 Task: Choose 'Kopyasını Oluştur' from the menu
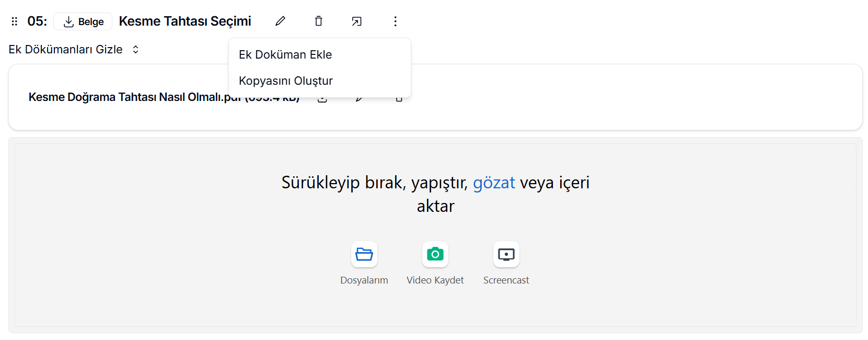(x=286, y=81)
